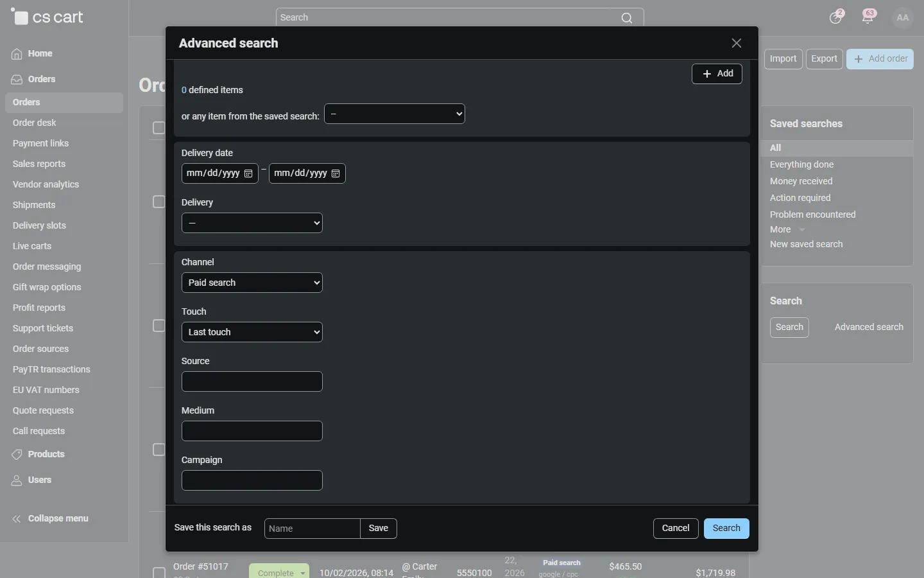
Task: Open Order messaging in sidebar
Action: click(47, 267)
